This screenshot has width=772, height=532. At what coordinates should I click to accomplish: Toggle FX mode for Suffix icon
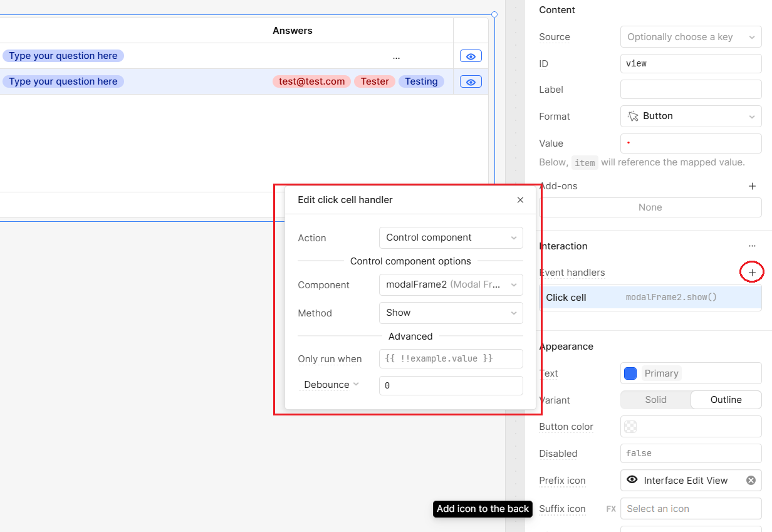point(611,509)
